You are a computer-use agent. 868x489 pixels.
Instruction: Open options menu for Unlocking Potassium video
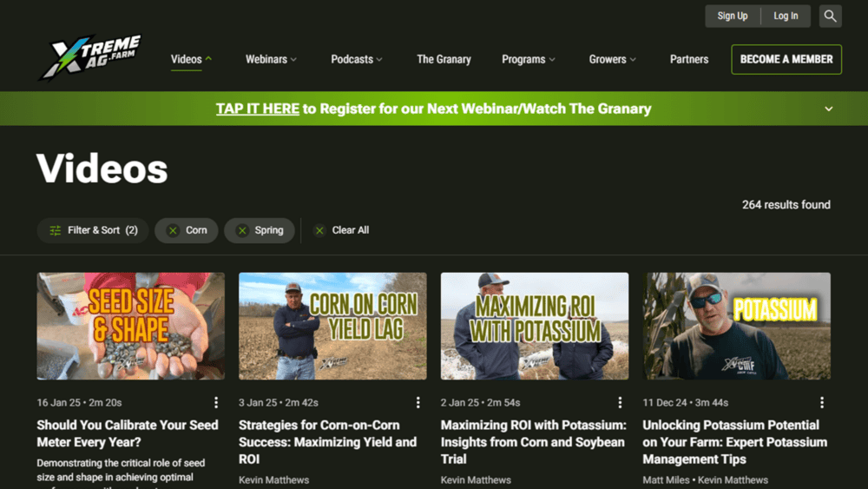[x=822, y=403]
